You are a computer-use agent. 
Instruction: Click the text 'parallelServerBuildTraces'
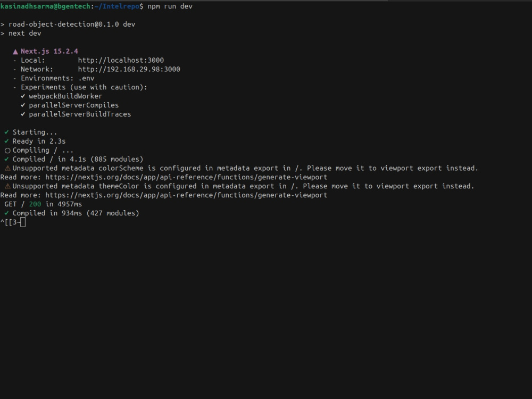coord(80,114)
